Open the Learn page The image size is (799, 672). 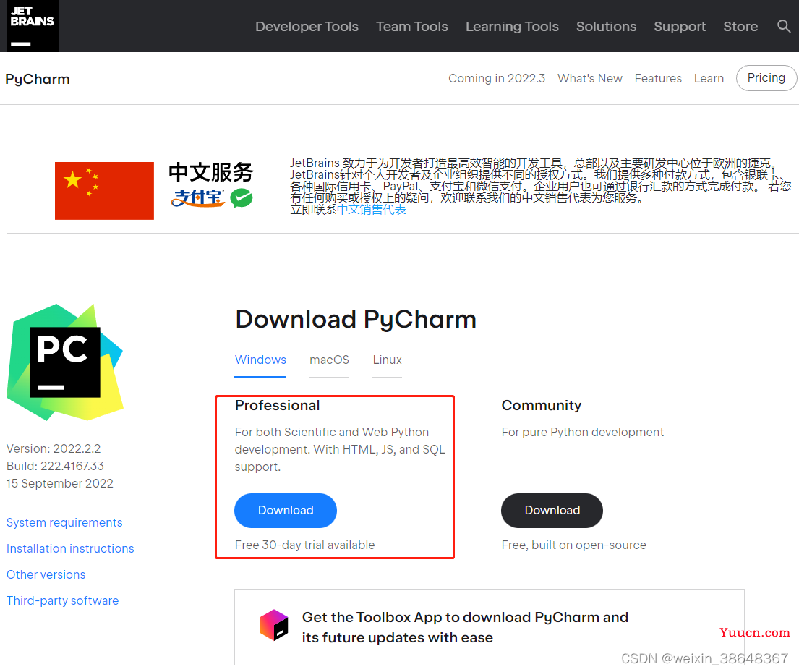[x=709, y=78]
